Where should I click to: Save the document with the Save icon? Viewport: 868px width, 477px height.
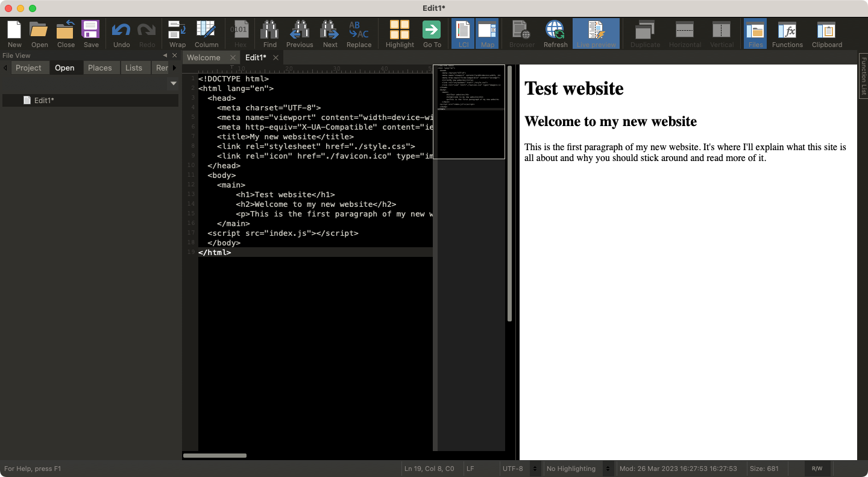[91, 34]
